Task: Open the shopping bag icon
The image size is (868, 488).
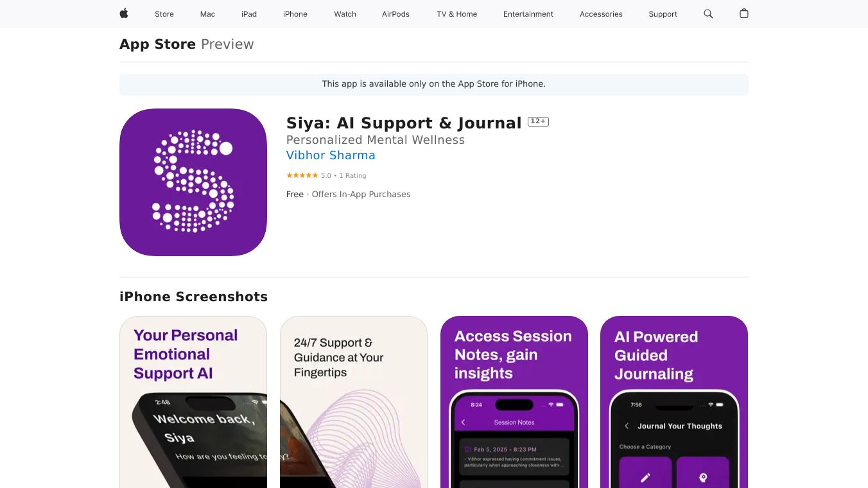Action: click(x=744, y=13)
